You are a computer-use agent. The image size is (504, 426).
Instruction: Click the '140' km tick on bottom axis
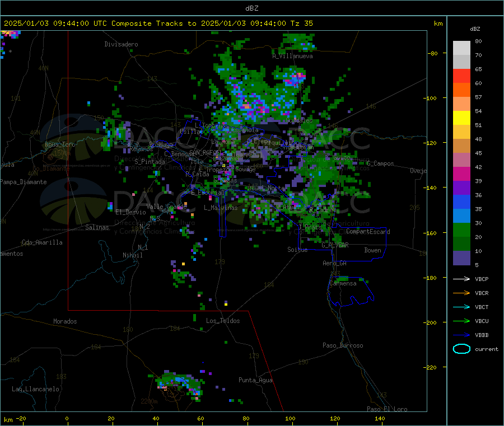380,419
